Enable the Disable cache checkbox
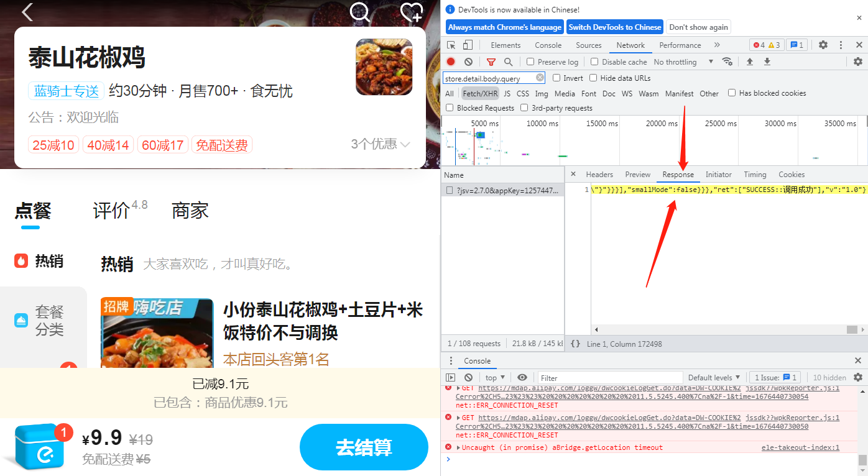 click(x=594, y=62)
